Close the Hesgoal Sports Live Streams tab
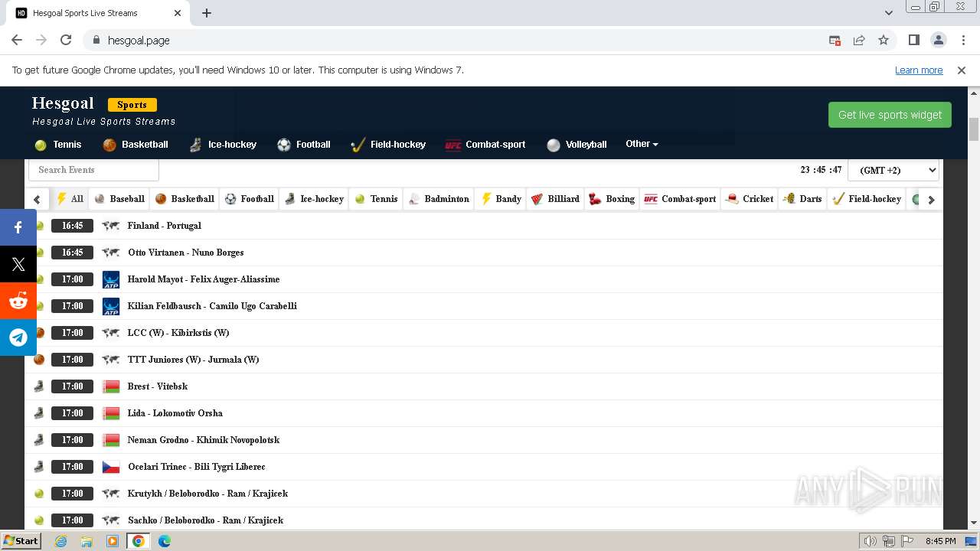The width and height of the screenshot is (980, 551). pos(178,13)
